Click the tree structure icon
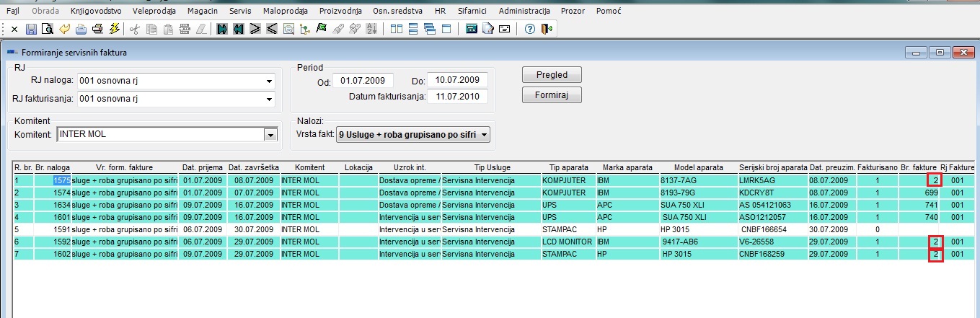The height and width of the screenshot is (318, 980). [x=305, y=30]
